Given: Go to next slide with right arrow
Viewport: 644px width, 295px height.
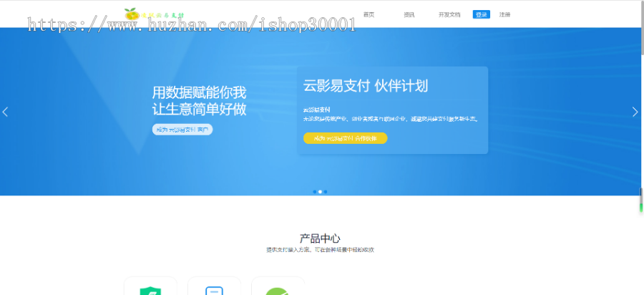Looking at the screenshot, I should [x=635, y=112].
